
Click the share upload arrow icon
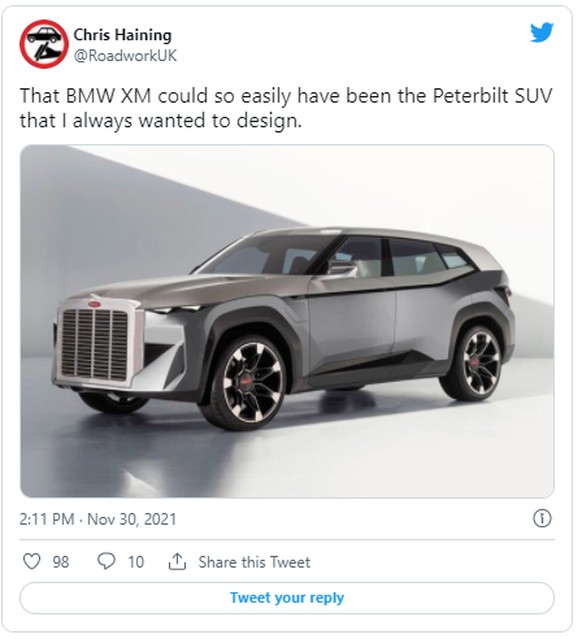click(177, 561)
